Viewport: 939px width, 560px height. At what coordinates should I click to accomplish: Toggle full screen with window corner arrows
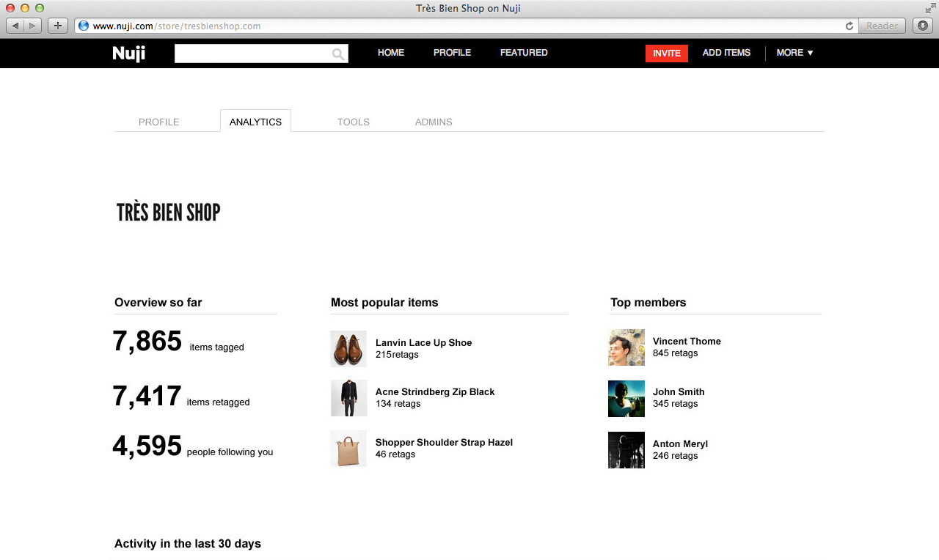pyautogui.click(x=930, y=8)
